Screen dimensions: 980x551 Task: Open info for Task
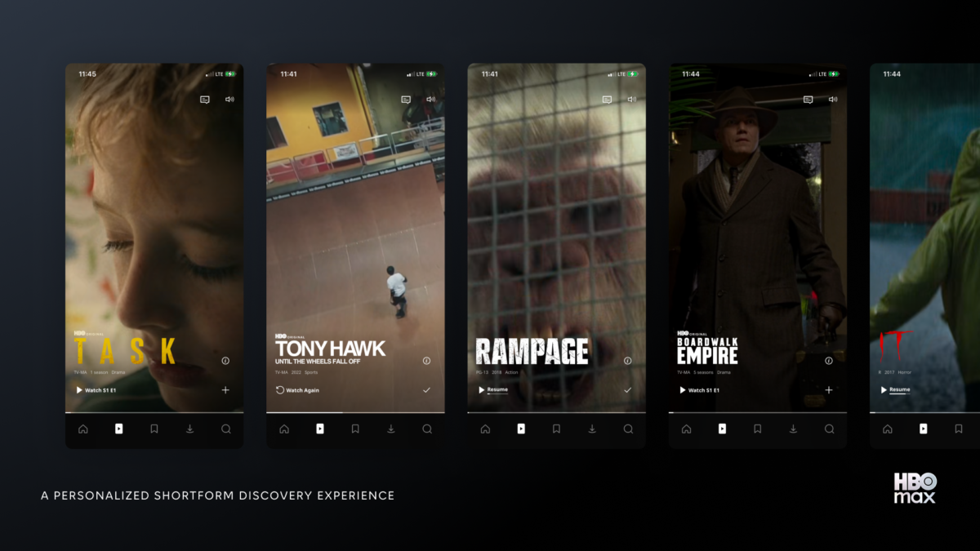click(x=225, y=361)
